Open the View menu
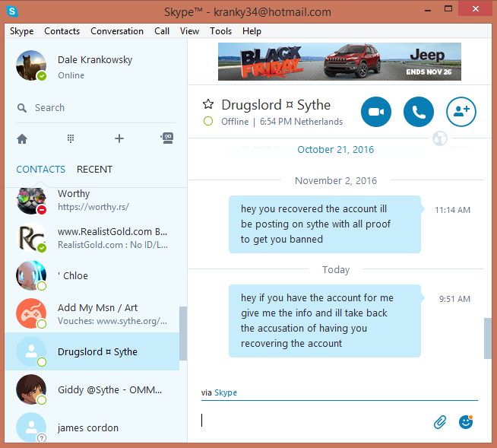 point(189,31)
